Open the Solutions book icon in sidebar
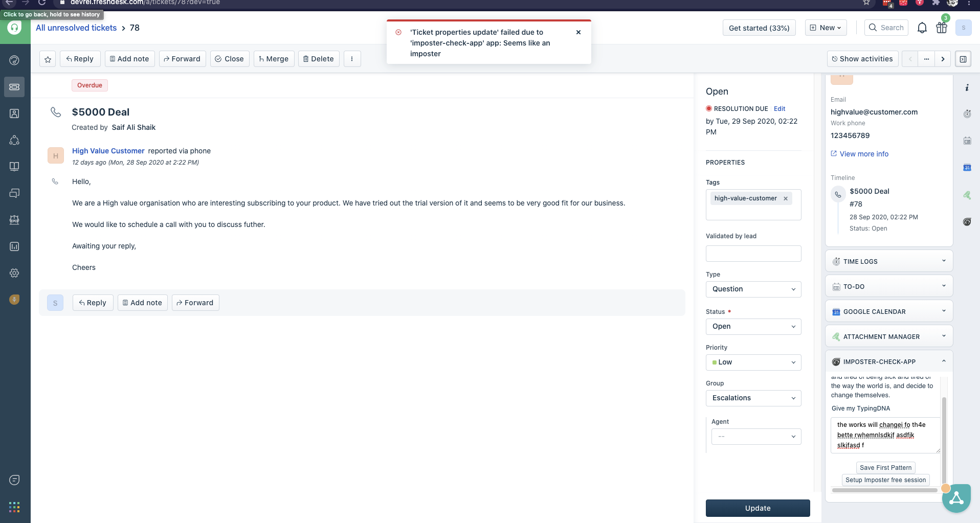 (14, 167)
